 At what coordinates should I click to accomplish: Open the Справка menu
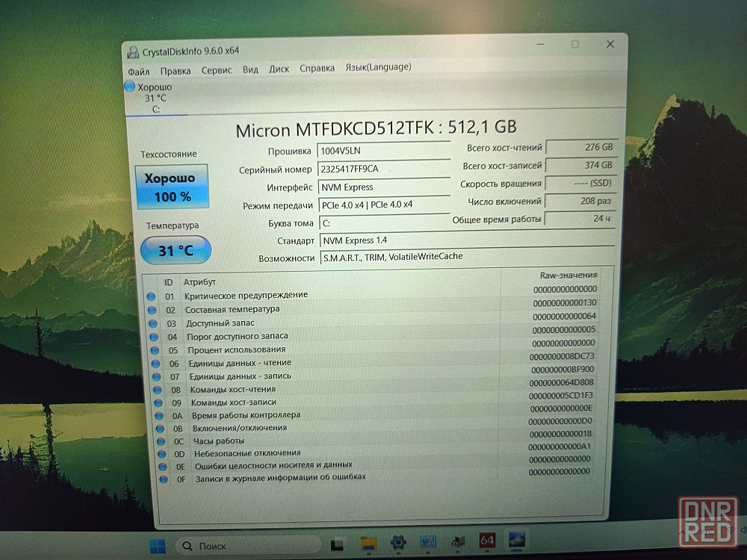click(x=317, y=68)
